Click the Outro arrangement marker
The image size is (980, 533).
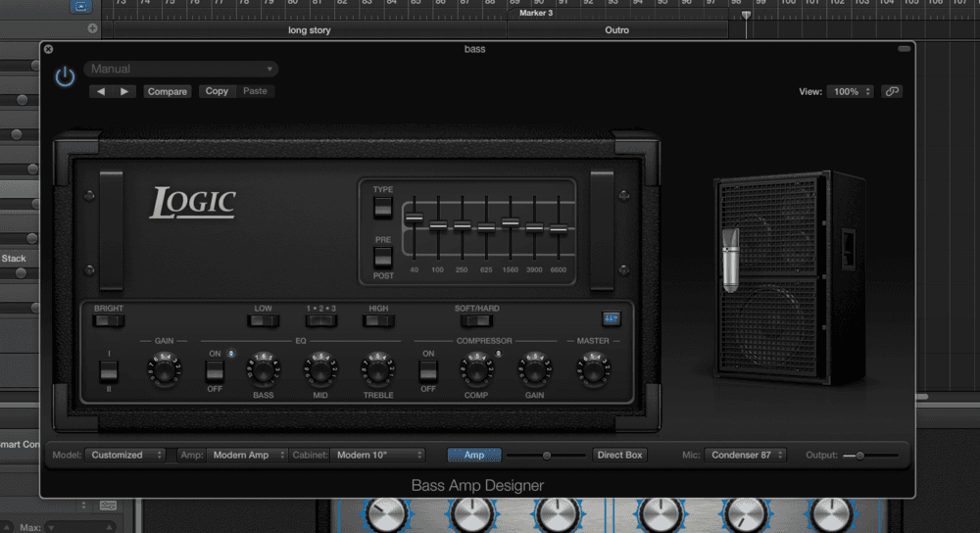[616, 30]
